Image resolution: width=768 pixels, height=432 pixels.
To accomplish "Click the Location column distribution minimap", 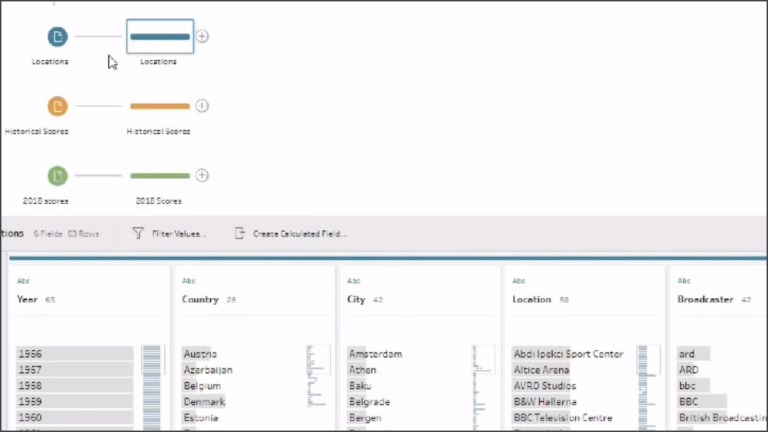I will (648, 387).
